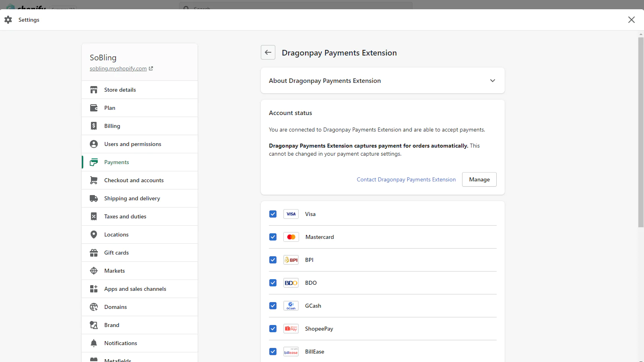Click the Locations pin icon
This screenshot has width=644, height=362.
tap(94, 234)
